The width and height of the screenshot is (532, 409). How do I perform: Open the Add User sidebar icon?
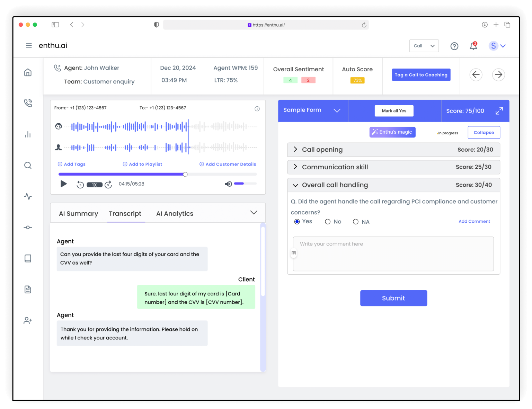click(28, 320)
